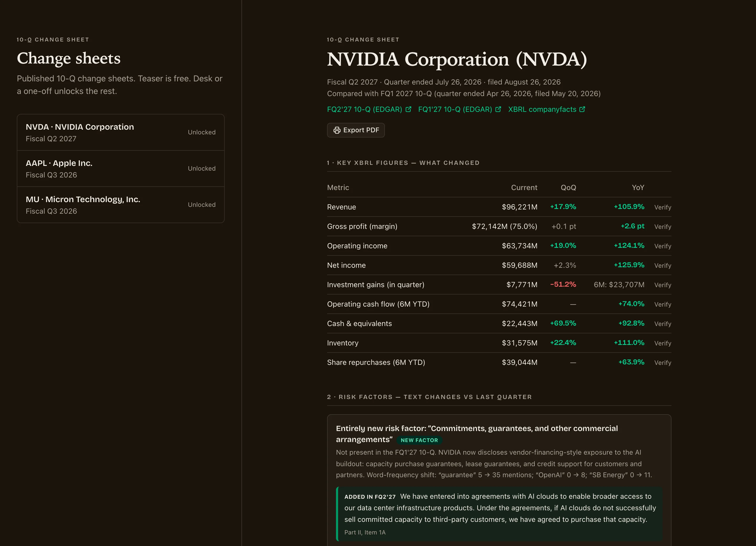Click external-link icon beside FQ2'27 10-Q
Screen dimensions: 756x546
(x=408, y=109)
